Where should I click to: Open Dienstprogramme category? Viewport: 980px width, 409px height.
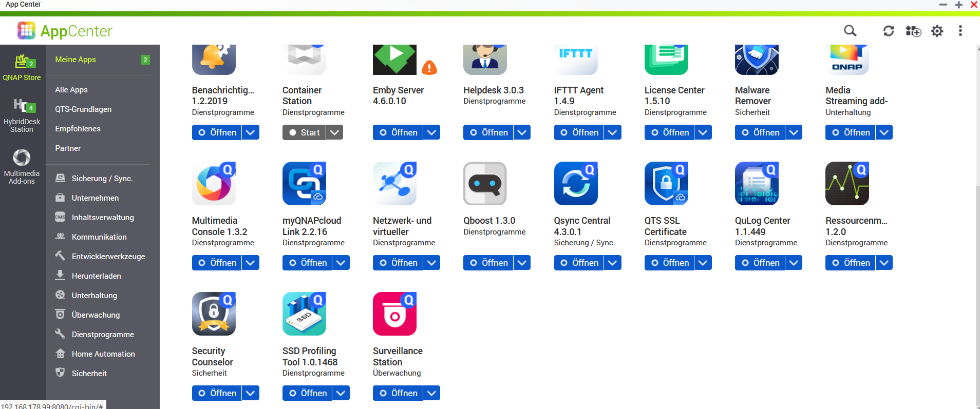tap(103, 335)
